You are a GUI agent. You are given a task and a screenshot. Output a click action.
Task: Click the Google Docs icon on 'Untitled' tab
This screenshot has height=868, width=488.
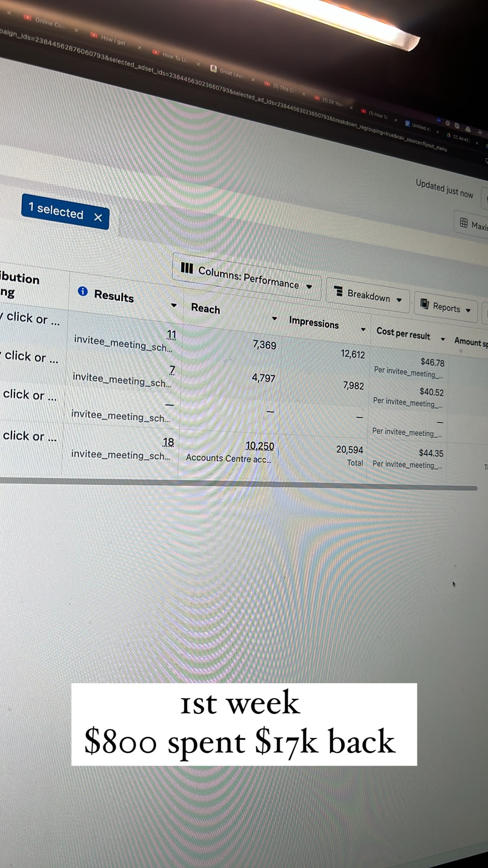[x=407, y=124]
